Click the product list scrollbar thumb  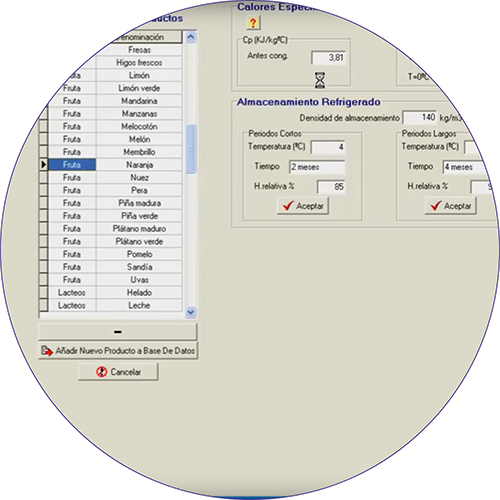pyautogui.click(x=191, y=149)
